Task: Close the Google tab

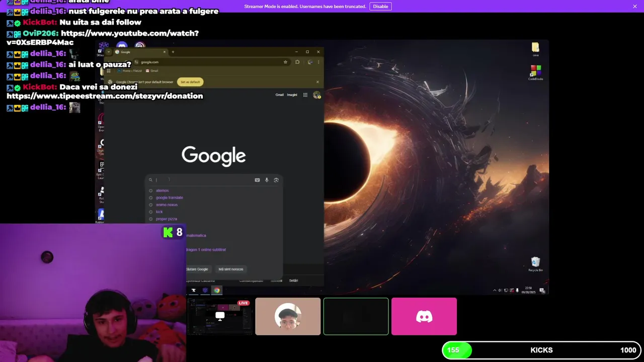Action: coord(164,52)
